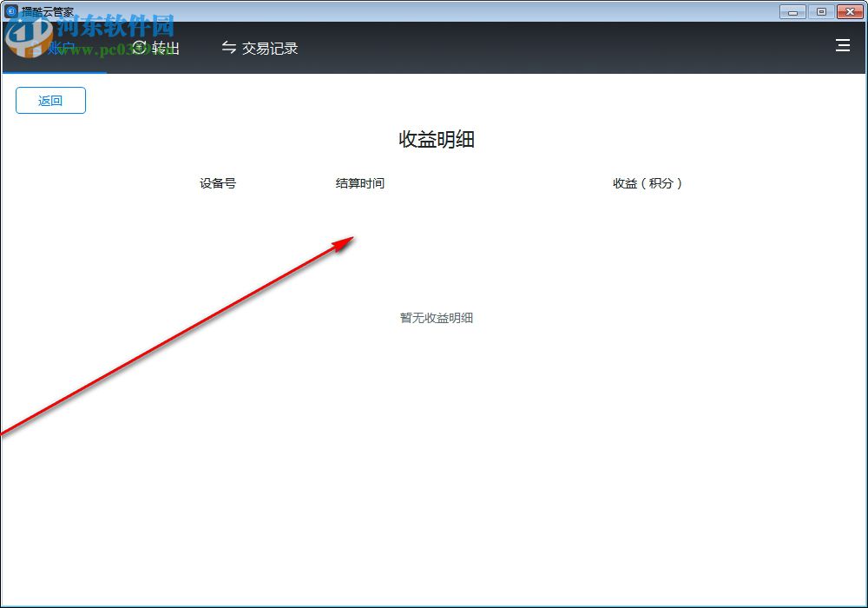Click the 设备号 column header
868x608 pixels.
(218, 183)
